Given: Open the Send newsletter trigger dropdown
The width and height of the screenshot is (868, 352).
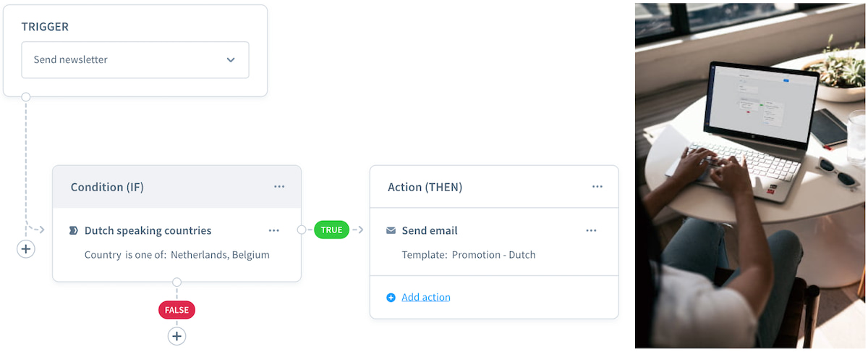Looking at the screenshot, I should (x=135, y=60).
